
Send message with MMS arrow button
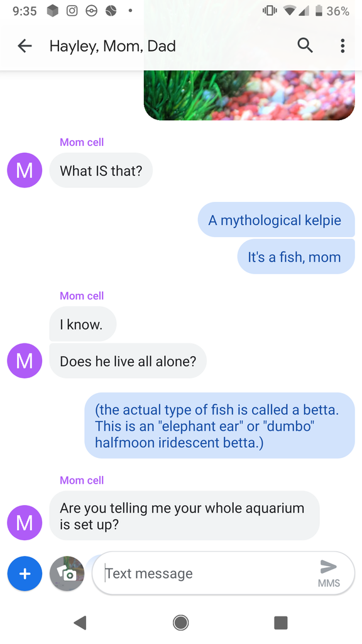(x=328, y=574)
